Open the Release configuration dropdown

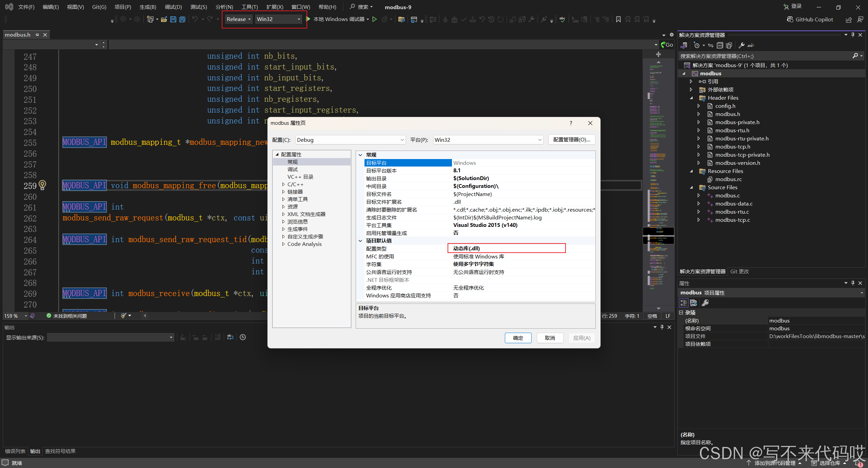click(x=239, y=19)
